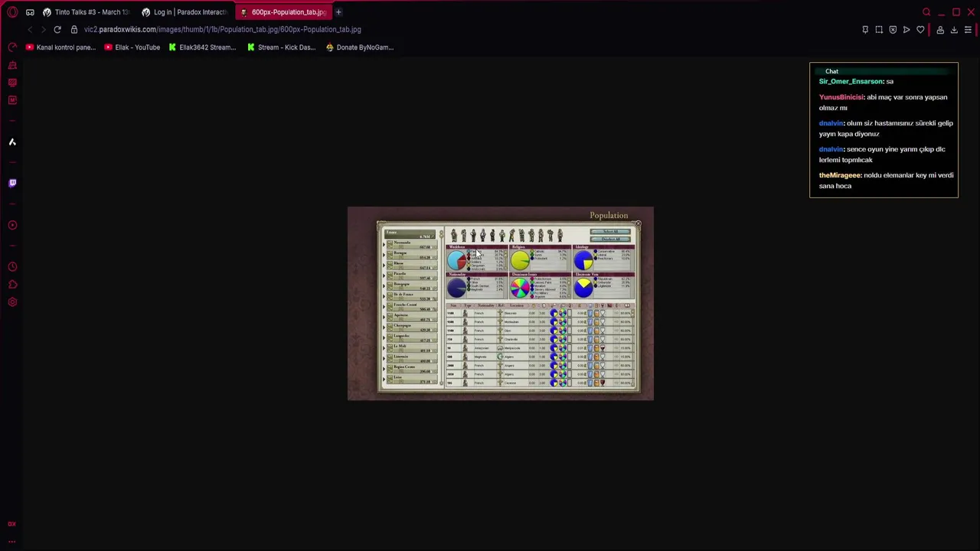Image resolution: width=980 pixels, height=551 pixels.
Task: Open the player sidebar icon
Action: (12, 225)
